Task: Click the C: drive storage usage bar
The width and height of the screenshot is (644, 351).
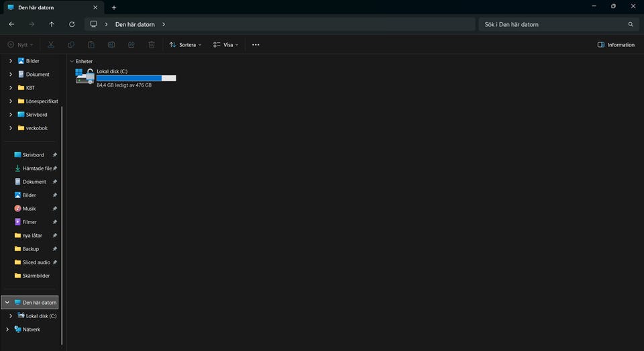Action: 136,78
